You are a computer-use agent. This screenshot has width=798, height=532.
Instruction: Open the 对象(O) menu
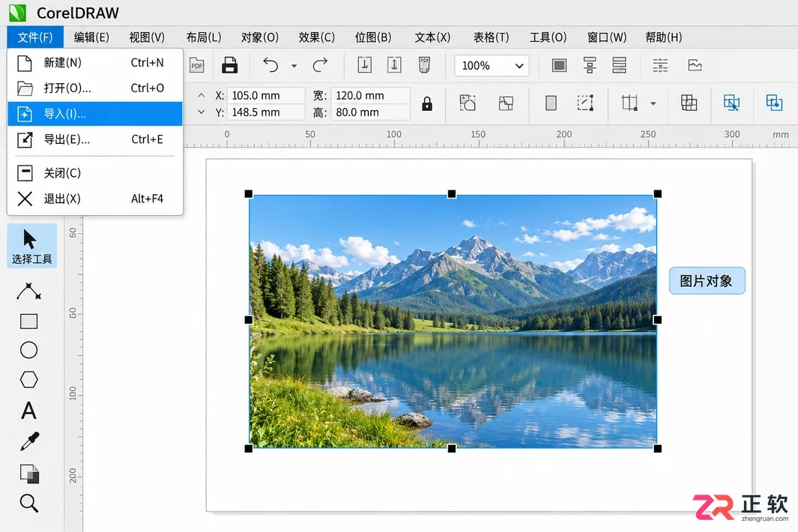pyautogui.click(x=259, y=37)
